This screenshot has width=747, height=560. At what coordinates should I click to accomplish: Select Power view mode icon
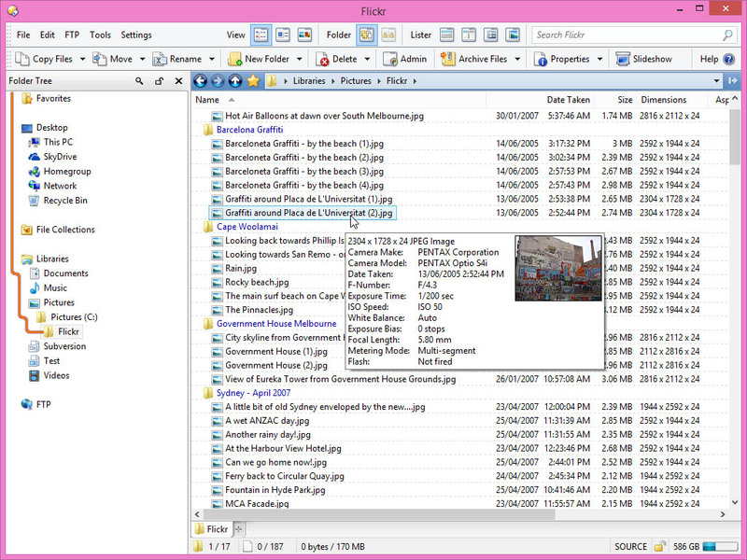coord(283,35)
